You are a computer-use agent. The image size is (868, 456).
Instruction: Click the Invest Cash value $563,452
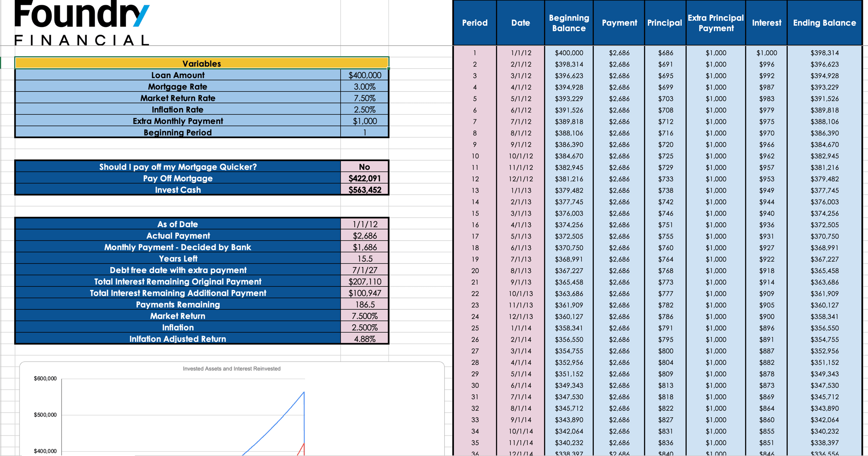365,190
